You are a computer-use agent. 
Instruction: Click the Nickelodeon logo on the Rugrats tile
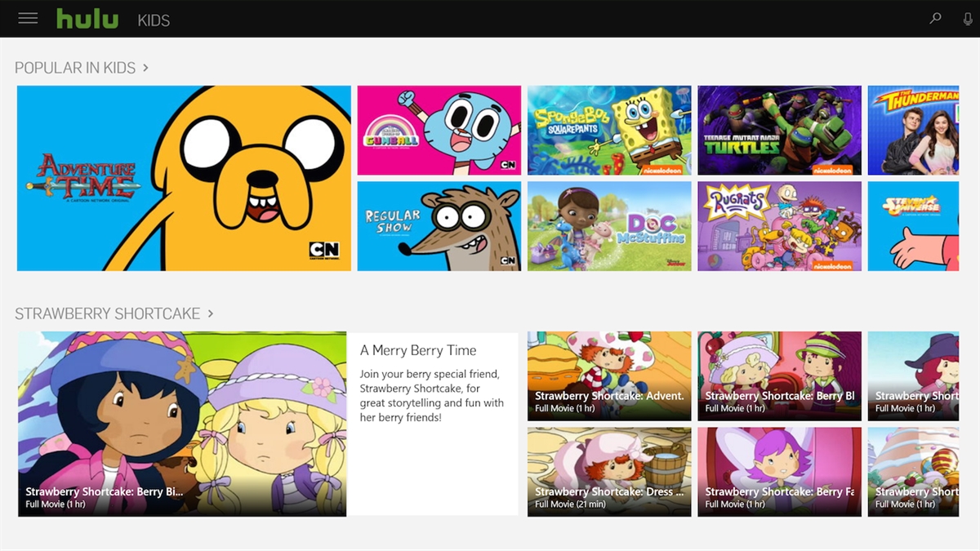click(x=832, y=265)
